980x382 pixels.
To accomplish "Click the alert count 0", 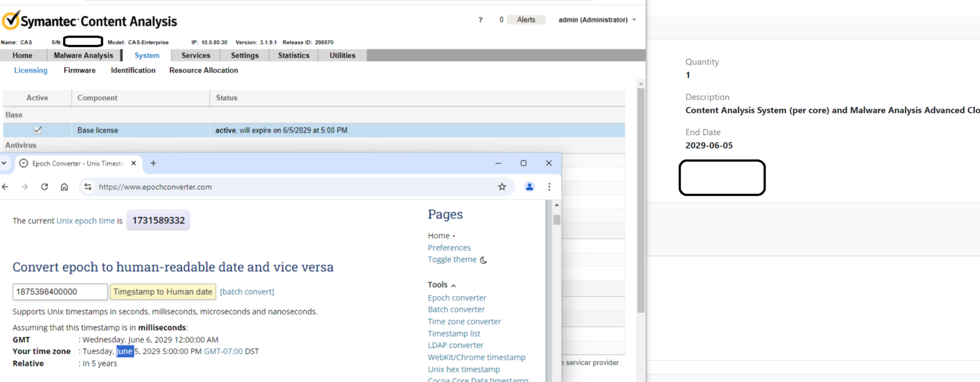I will (502, 20).
